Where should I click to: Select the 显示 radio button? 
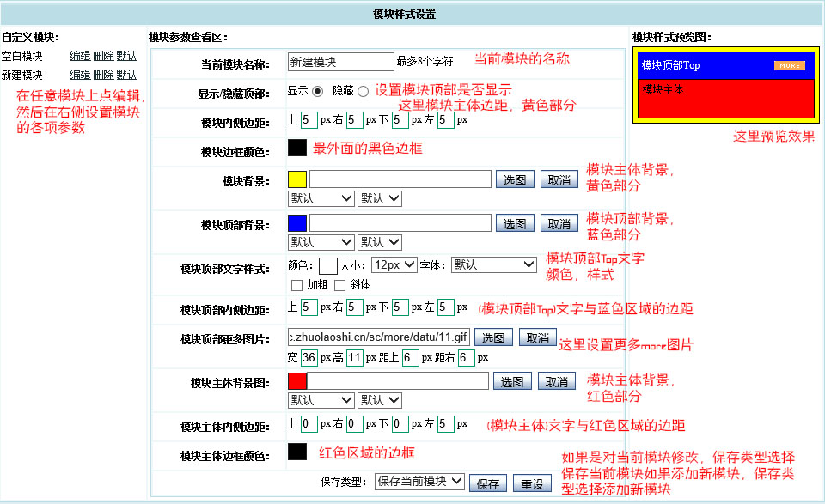coord(317,91)
